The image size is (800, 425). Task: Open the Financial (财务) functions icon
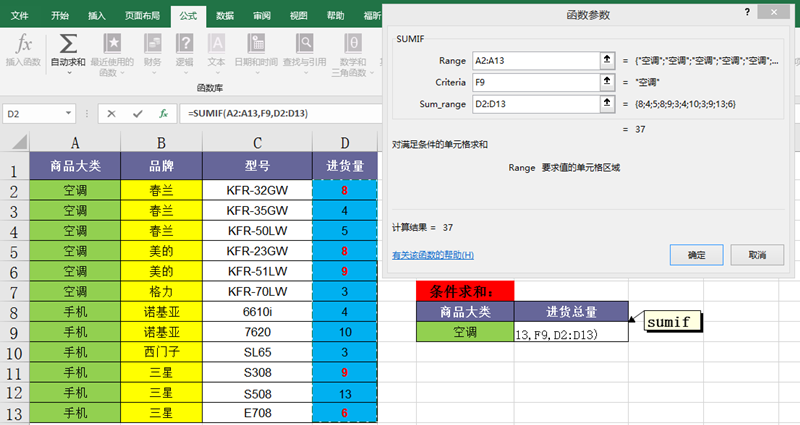tap(153, 44)
